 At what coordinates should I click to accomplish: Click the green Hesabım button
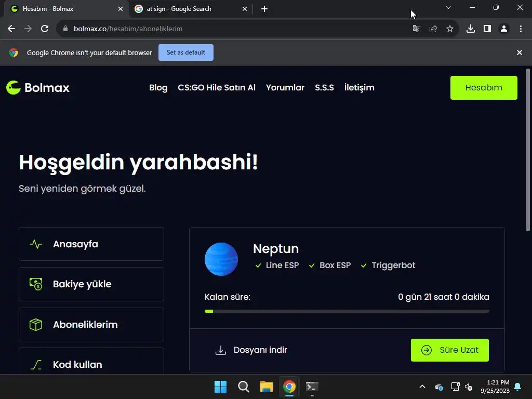pyautogui.click(x=484, y=87)
